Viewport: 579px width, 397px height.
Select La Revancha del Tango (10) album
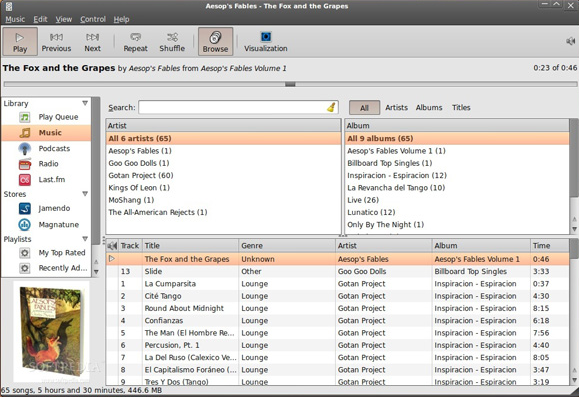(x=457, y=188)
